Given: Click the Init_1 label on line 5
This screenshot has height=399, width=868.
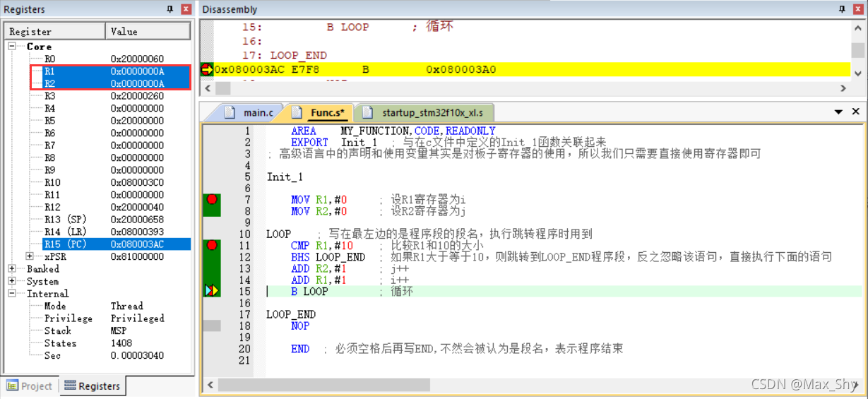Looking at the screenshot, I should [285, 177].
